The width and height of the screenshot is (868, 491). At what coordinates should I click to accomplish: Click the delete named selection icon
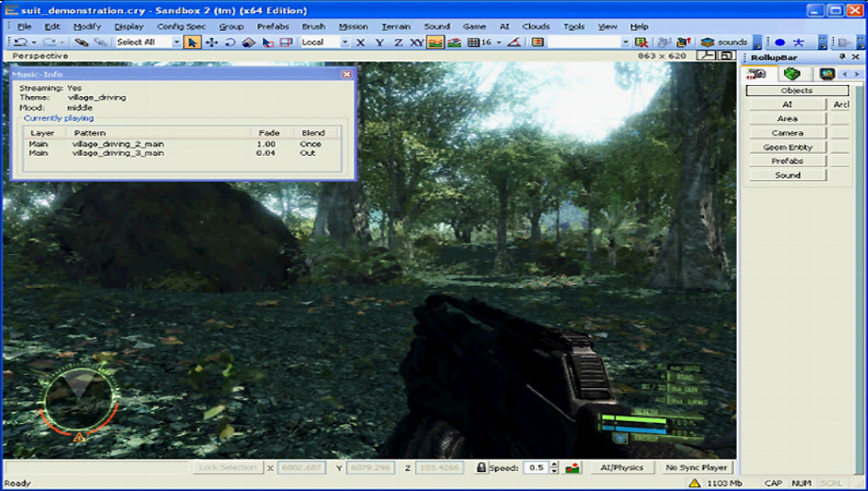(641, 42)
